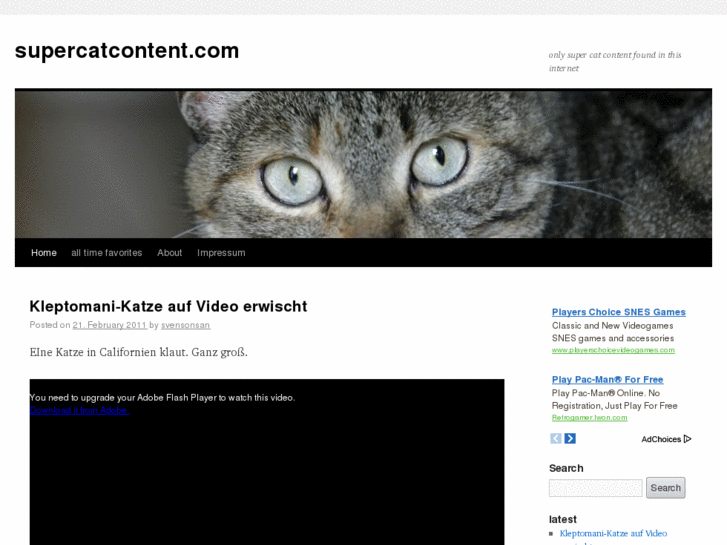Image resolution: width=727 pixels, height=545 pixels.
Task: Open Play Pac-Man For Free ad
Action: (607, 380)
